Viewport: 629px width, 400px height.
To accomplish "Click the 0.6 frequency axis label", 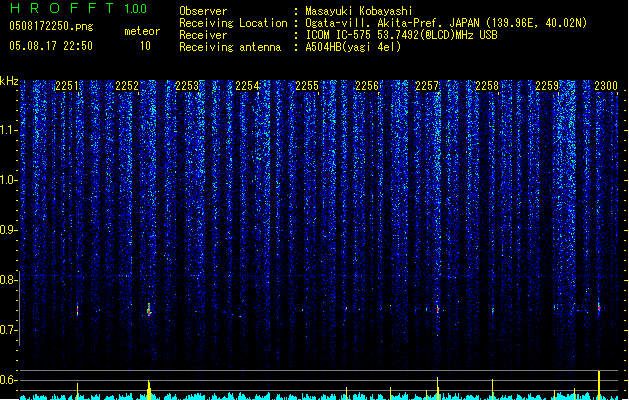I will coord(8,380).
